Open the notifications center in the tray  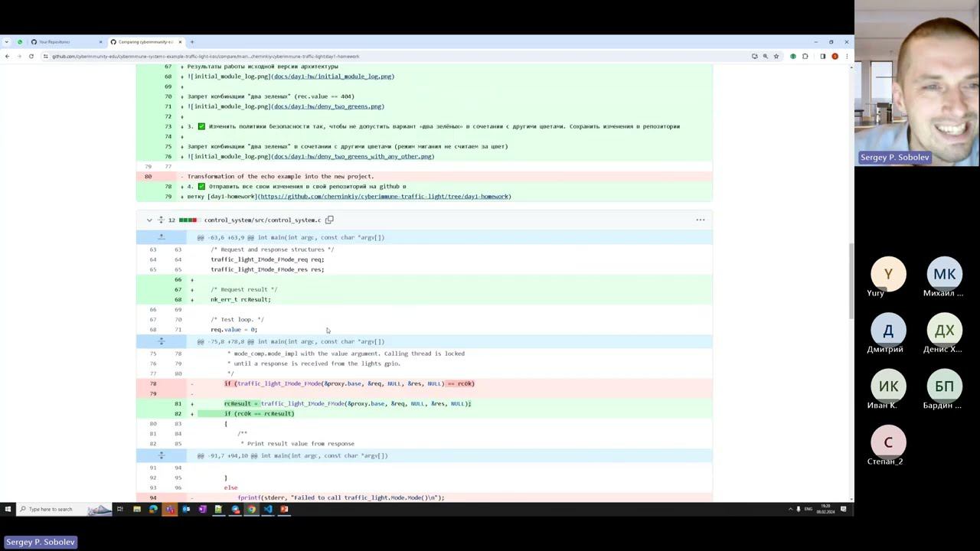pos(843,509)
